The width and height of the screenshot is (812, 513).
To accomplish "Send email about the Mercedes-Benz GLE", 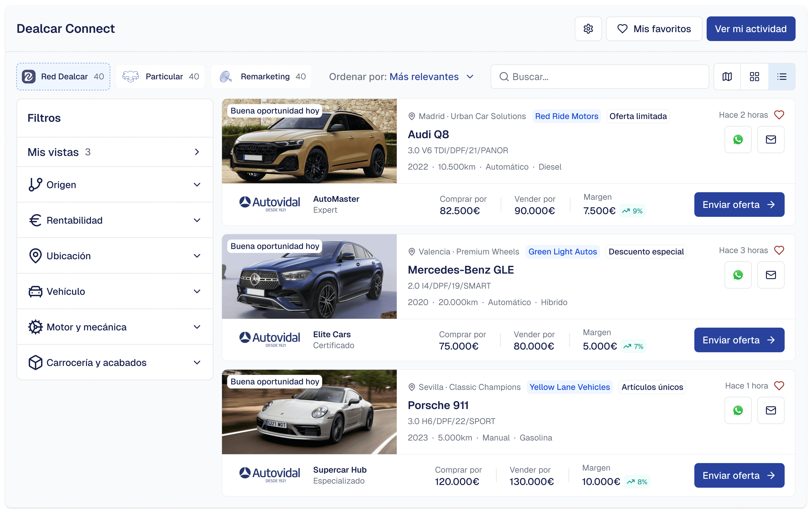I will pyautogui.click(x=771, y=275).
